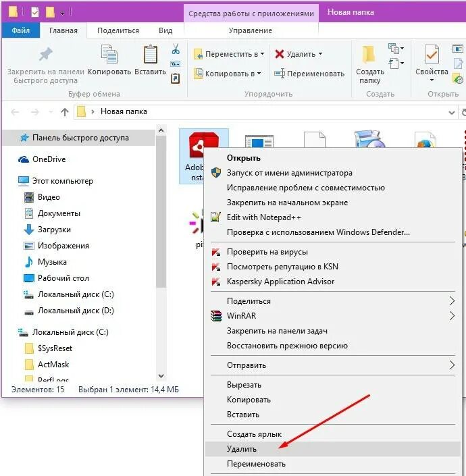The width and height of the screenshot is (466, 476).
Task: Open the Свойства dropdown arrow
Action: pos(432,80)
